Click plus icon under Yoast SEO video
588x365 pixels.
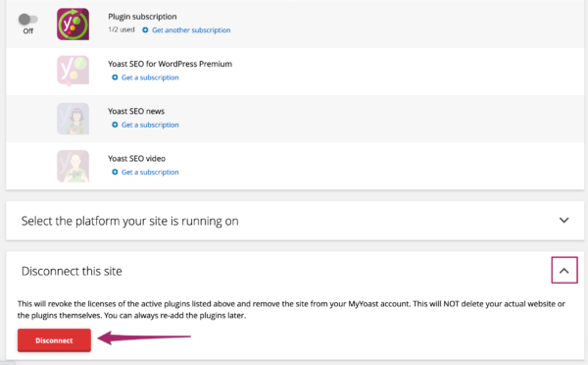[115, 172]
